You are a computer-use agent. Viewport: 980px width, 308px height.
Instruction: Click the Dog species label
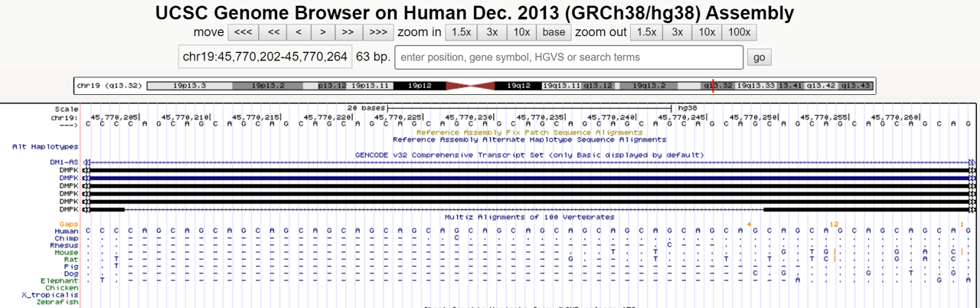(x=71, y=274)
